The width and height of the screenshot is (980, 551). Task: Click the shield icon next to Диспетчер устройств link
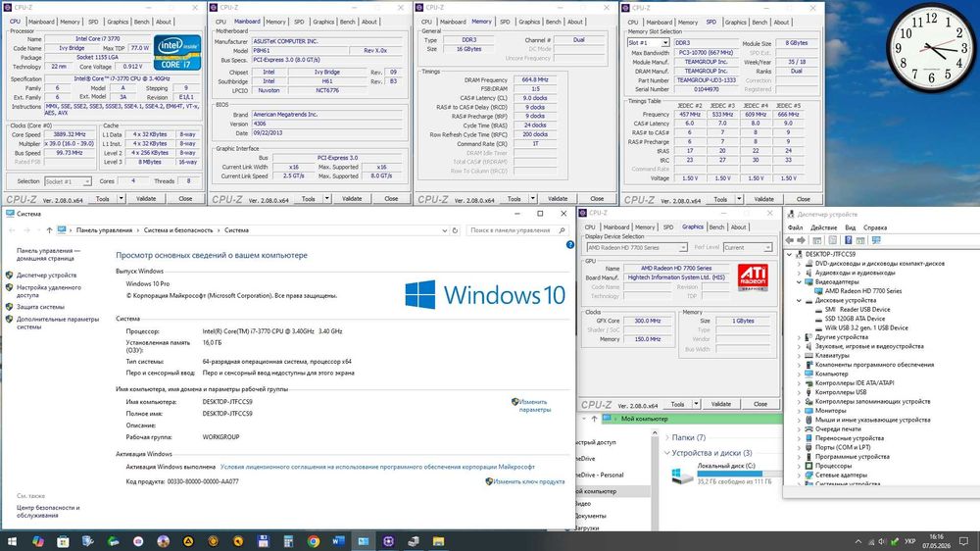click(x=10, y=275)
